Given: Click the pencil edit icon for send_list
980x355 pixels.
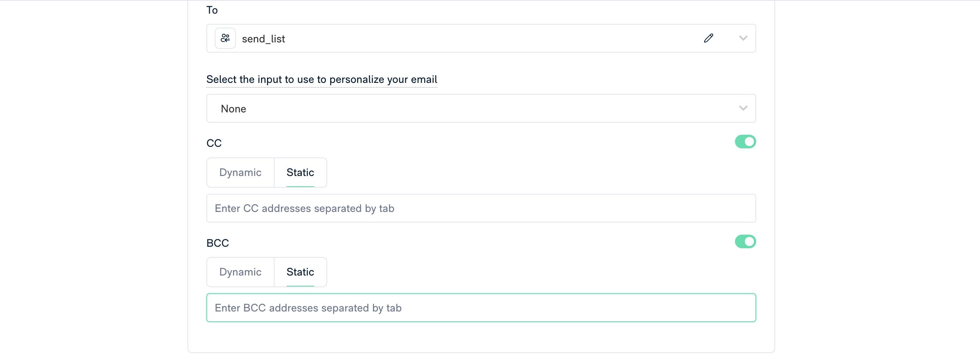Looking at the screenshot, I should (708, 38).
